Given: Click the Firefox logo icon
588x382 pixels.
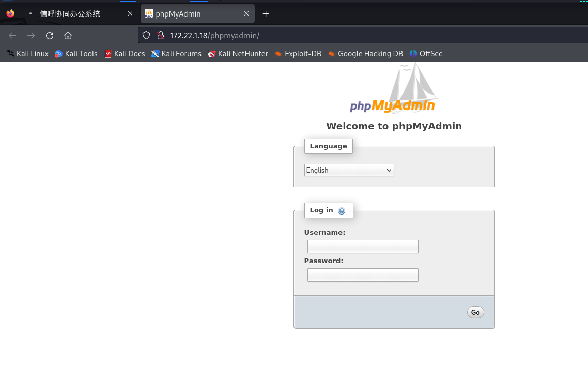Looking at the screenshot, I should [10, 13].
